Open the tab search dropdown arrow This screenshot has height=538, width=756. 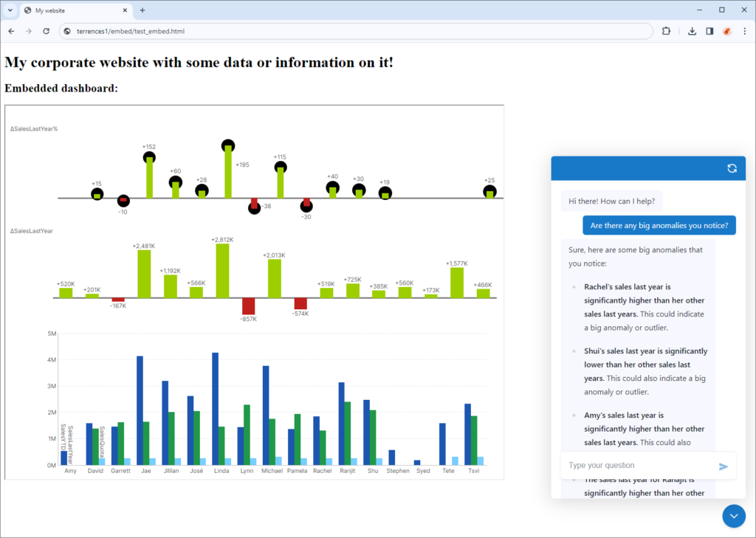pyautogui.click(x=10, y=10)
